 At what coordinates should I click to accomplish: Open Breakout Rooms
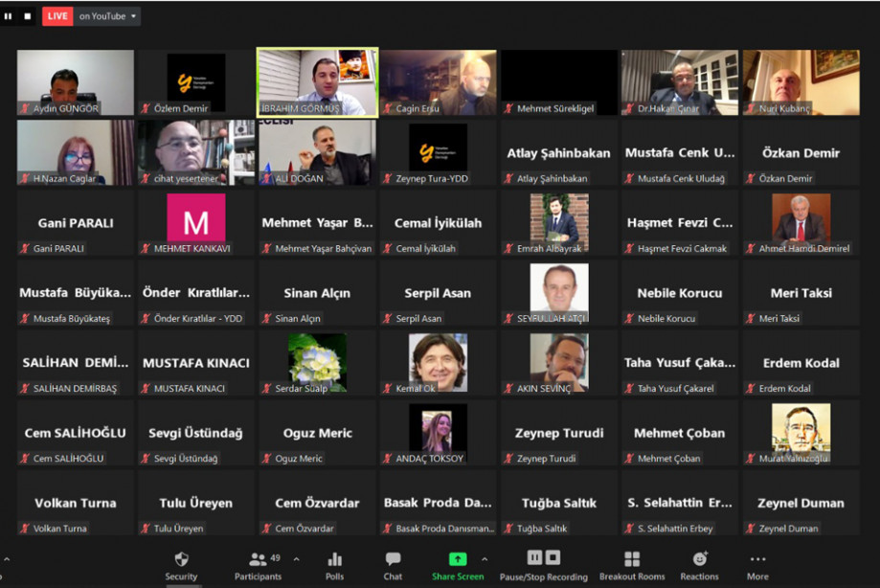tap(631, 563)
